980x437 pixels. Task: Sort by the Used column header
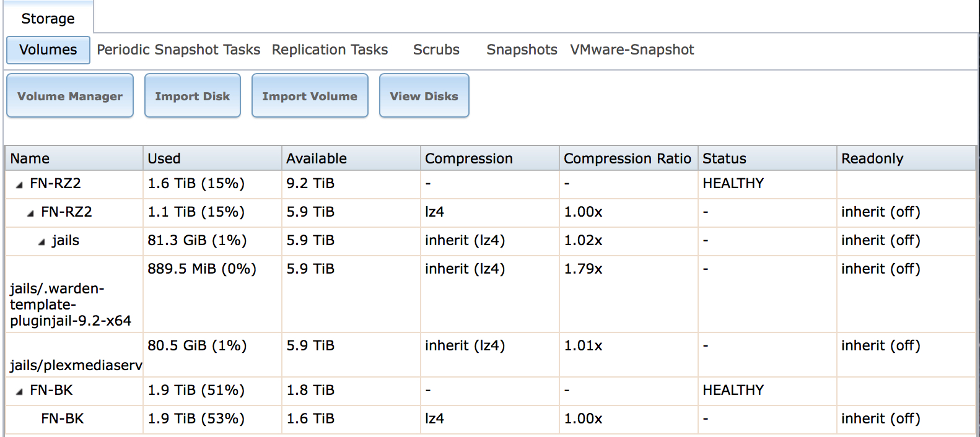click(x=212, y=158)
